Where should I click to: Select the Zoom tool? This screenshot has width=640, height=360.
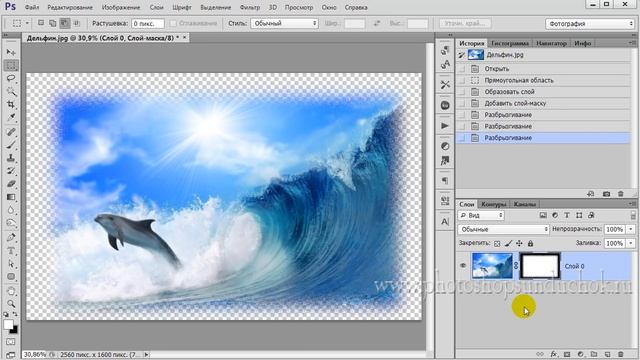point(11,304)
